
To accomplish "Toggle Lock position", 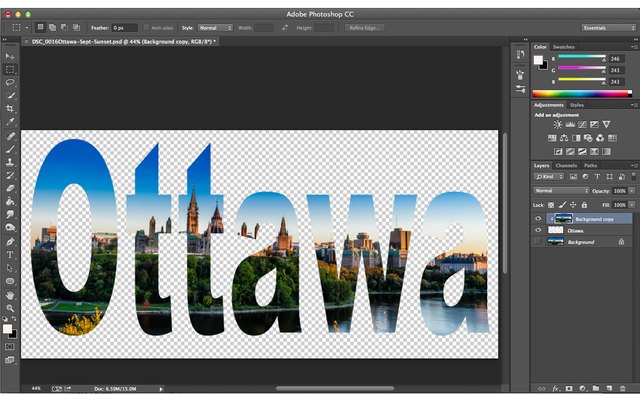I will 573,205.
